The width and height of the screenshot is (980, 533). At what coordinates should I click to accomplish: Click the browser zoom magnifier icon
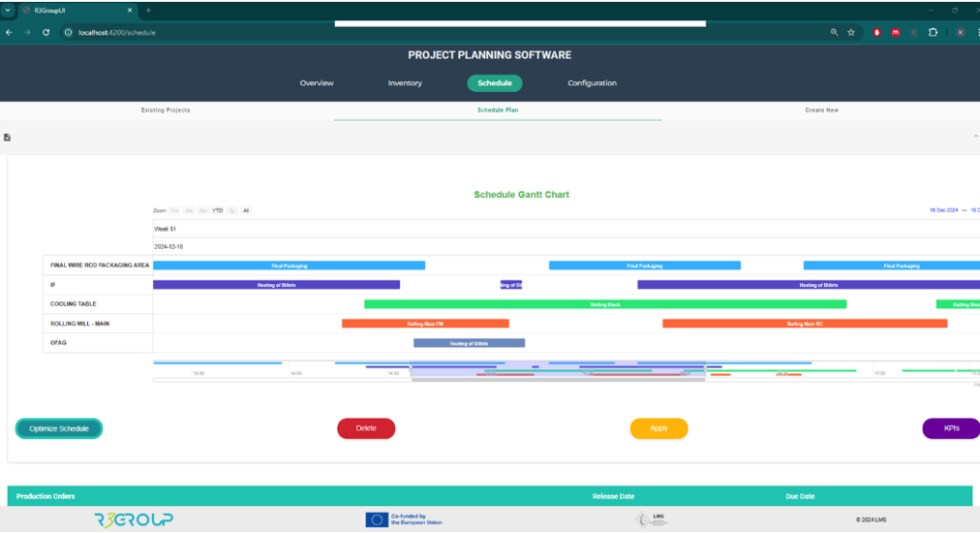click(835, 32)
